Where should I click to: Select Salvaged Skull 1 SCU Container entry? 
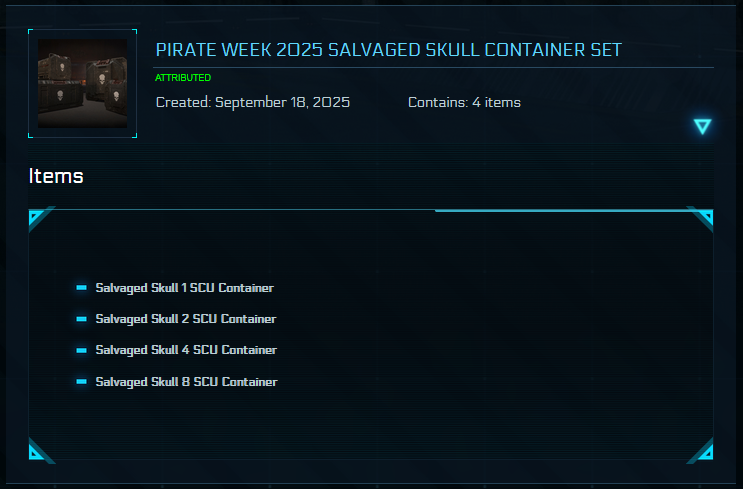pos(184,288)
